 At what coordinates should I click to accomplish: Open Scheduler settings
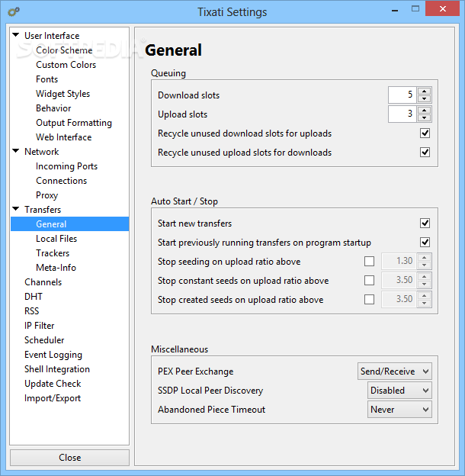coord(44,340)
